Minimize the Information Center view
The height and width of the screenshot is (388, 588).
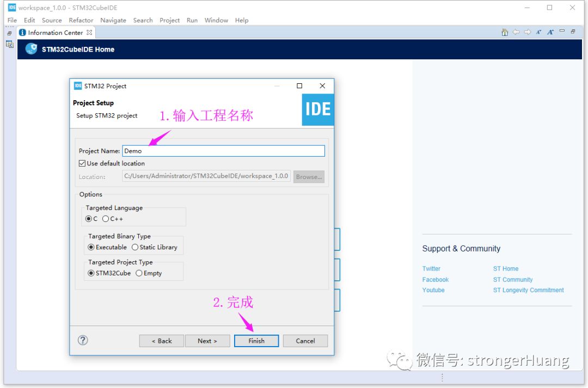coord(562,31)
